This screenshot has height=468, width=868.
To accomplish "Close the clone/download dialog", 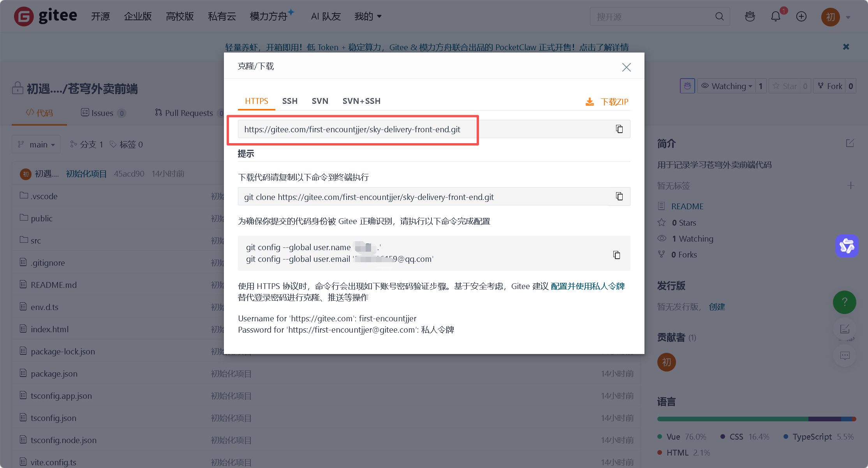I will 626,67.
